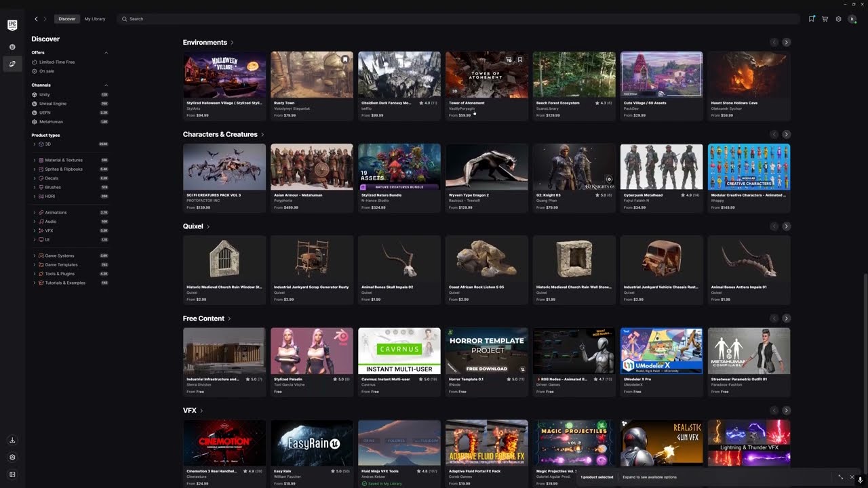Image resolution: width=868 pixels, height=488 pixels.
Task: Go back with the left arrow
Action: click(36, 19)
